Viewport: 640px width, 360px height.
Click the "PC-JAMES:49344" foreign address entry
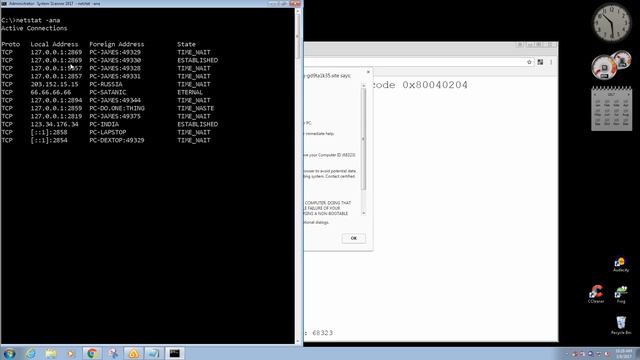pos(115,100)
